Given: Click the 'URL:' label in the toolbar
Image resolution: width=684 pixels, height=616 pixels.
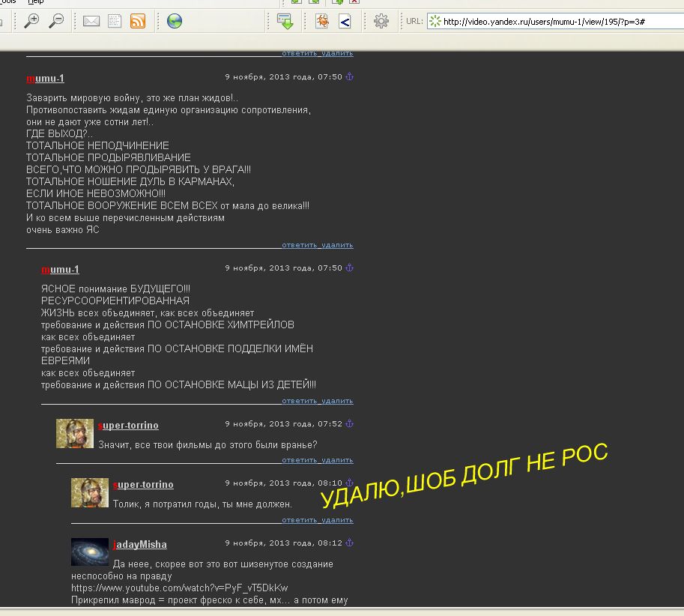Looking at the screenshot, I should coord(414,22).
